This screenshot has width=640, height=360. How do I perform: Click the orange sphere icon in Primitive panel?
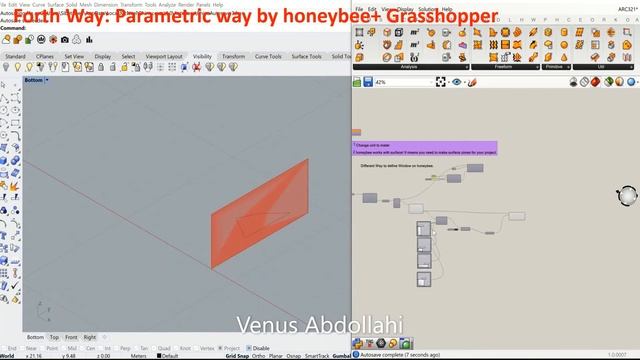[564, 45]
